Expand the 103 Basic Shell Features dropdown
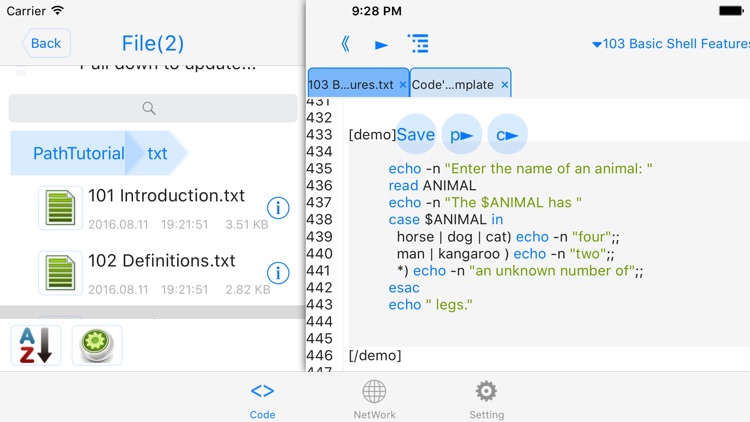This screenshot has height=422, width=750. point(670,44)
